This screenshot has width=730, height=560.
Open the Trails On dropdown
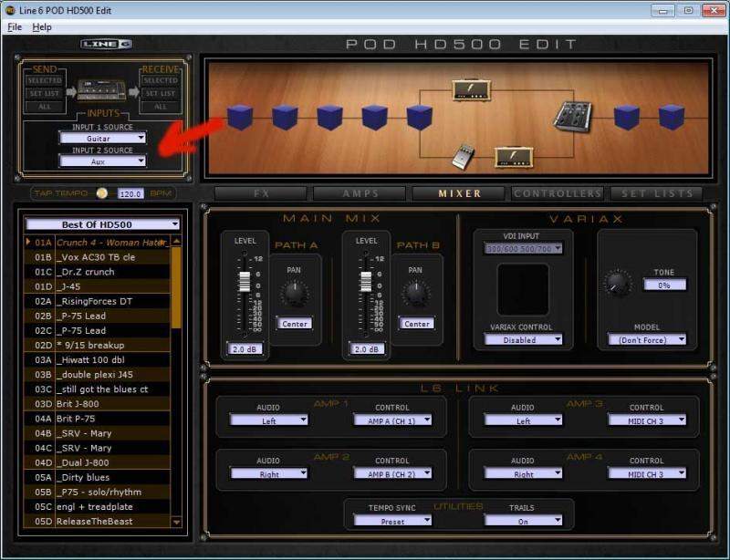[522, 521]
